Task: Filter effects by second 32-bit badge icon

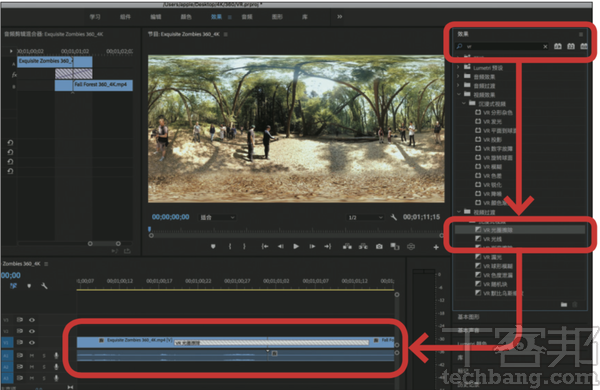Action: coord(571,46)
